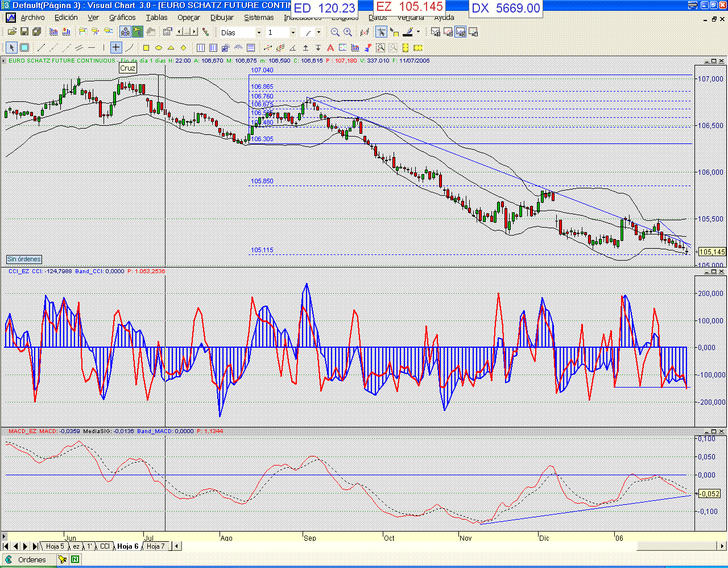Select the curve arc drawing tool
This screenshot has width=728, height=568.
[129, 47]
